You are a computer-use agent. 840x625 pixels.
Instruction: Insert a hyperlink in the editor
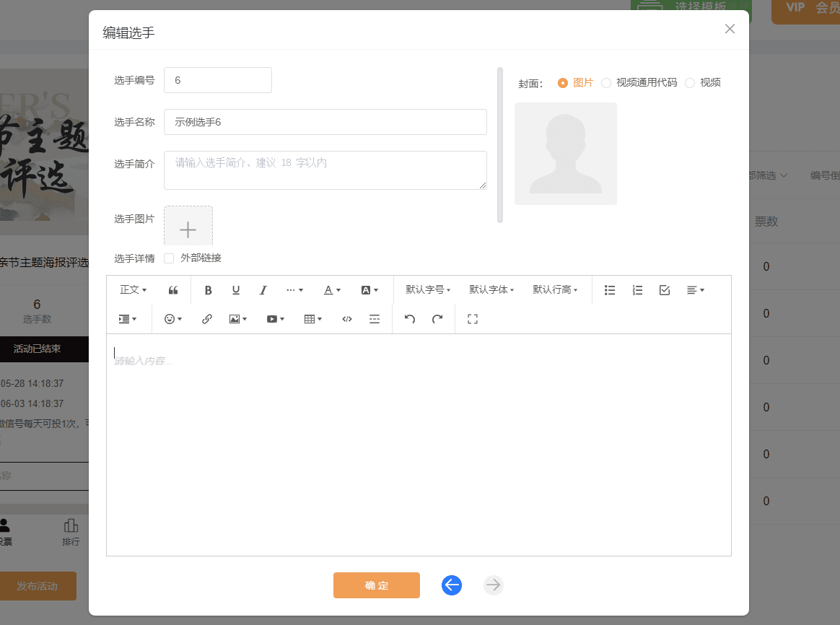click(x=207, y=318)
